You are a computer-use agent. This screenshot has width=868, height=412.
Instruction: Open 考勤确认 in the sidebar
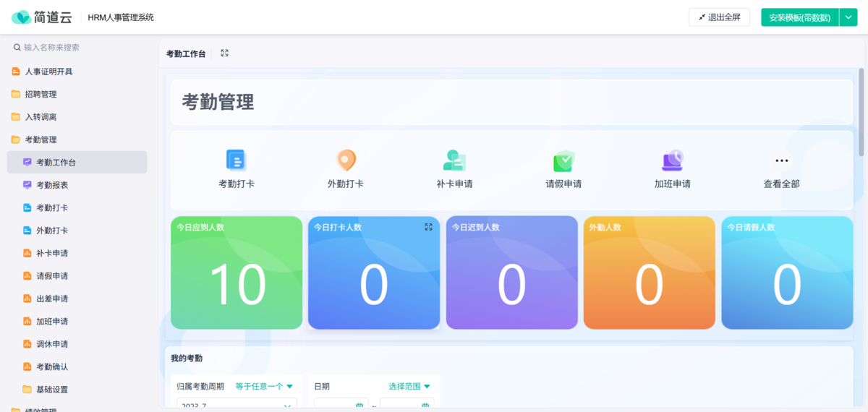[x=77, y=367]
